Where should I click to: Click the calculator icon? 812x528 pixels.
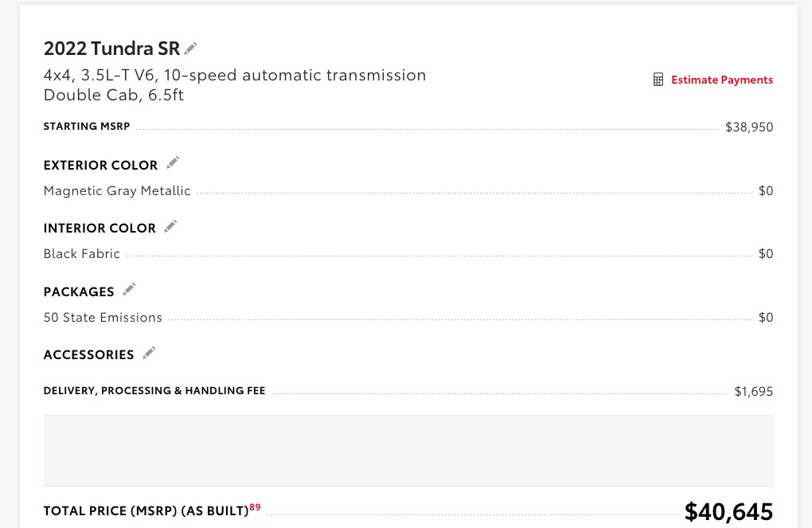658,80
